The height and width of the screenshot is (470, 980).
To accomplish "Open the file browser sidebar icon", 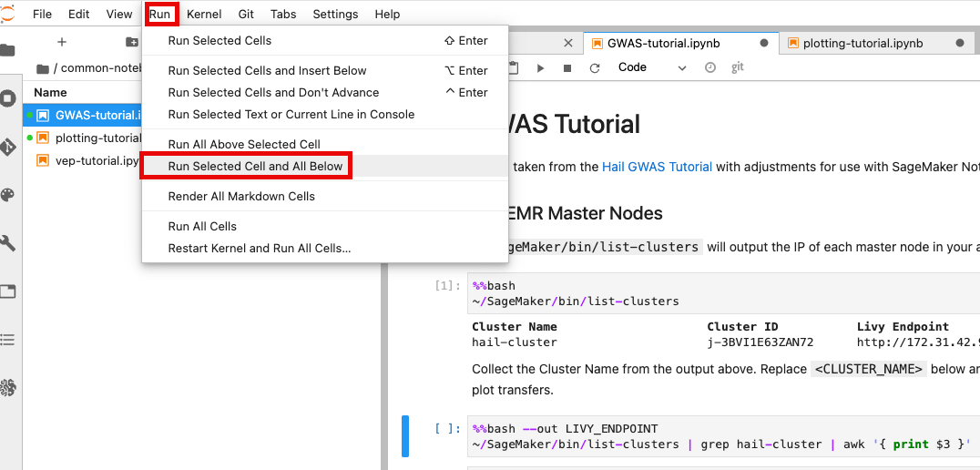I will click(7, 50).
